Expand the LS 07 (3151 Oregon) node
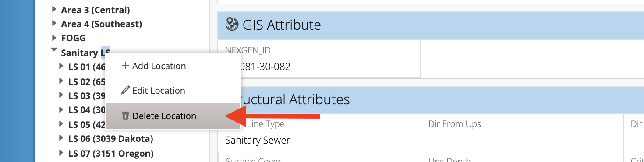644x162 pixels. [61, 153]
